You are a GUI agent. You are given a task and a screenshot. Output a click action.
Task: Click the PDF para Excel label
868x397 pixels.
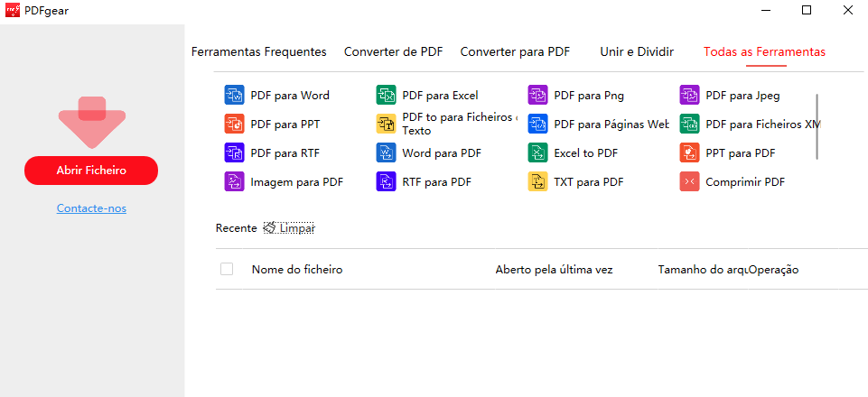[x=440, y=95]
